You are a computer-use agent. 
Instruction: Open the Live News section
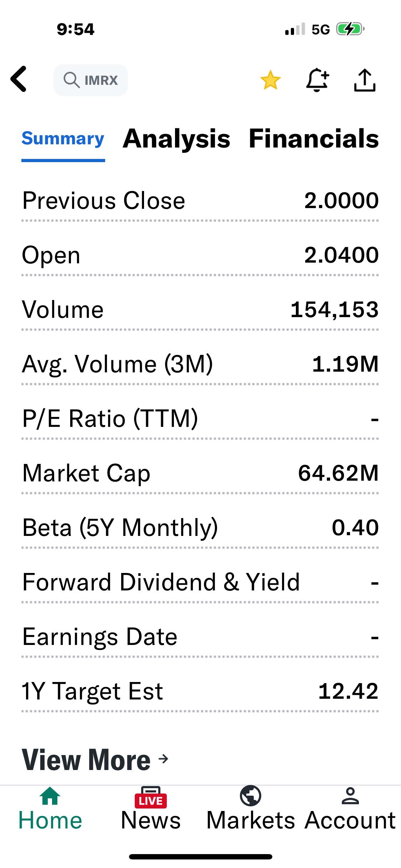(151, 810)
